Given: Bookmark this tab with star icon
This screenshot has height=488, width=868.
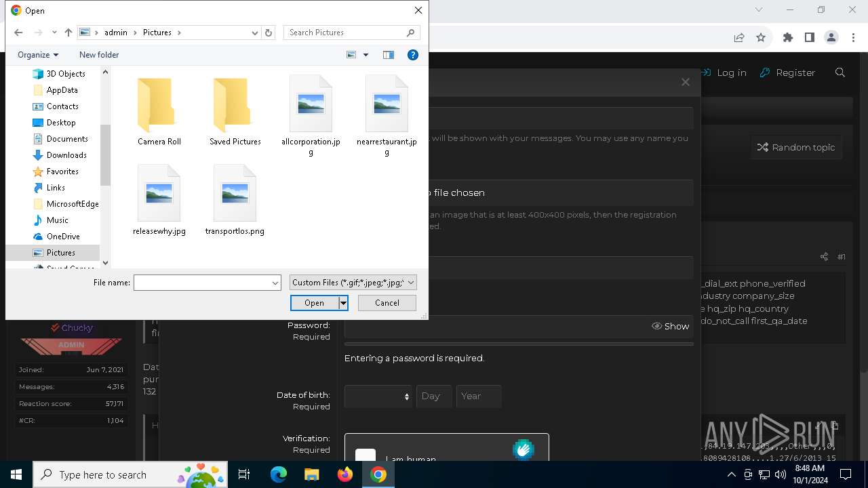Looking at the screenshot, I should (761, 38).
